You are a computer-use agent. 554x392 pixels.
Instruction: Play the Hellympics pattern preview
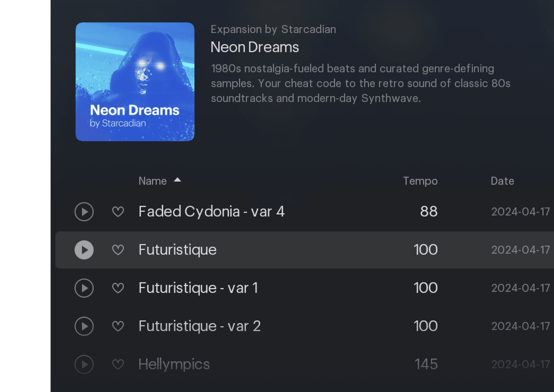(84, 364)
